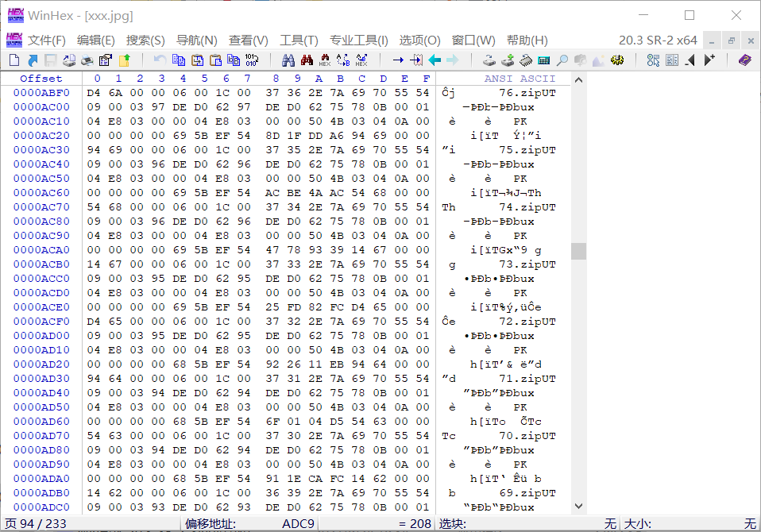Click the Clone Disk drive icon

pyautogui.click(x=489, y=60)
